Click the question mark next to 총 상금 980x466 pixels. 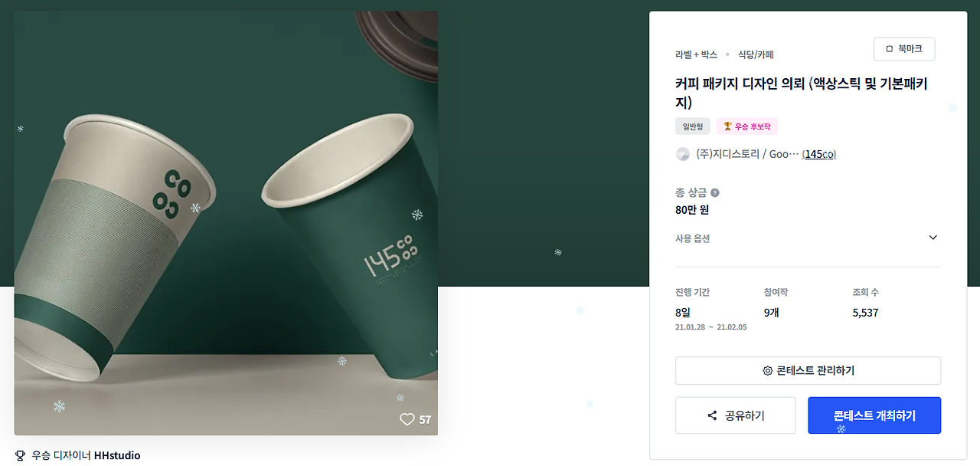coord(715,193)
